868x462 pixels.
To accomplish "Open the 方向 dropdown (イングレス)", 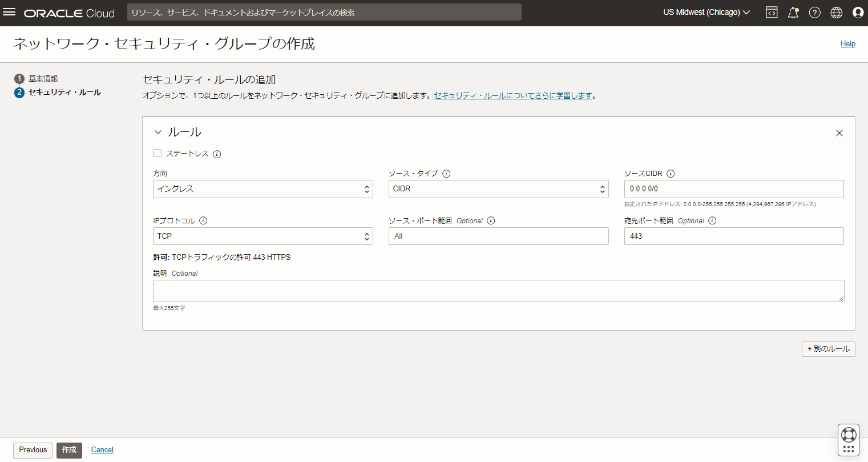I will tap(263, 189).
